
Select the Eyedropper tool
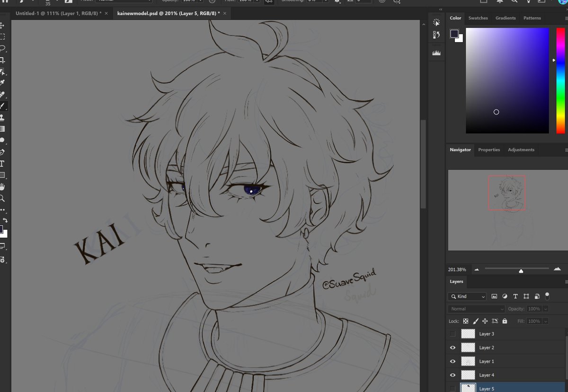(2, 83)
